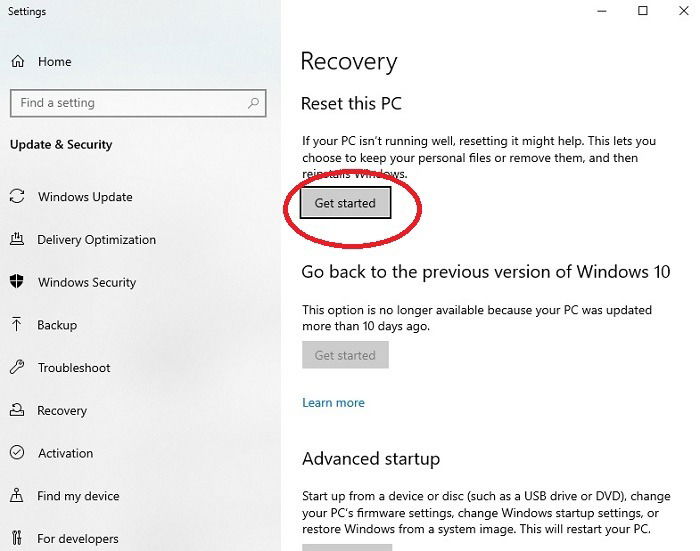Click the Windows Update sync arrows icon
700x551 pixels.
(17, 196)
